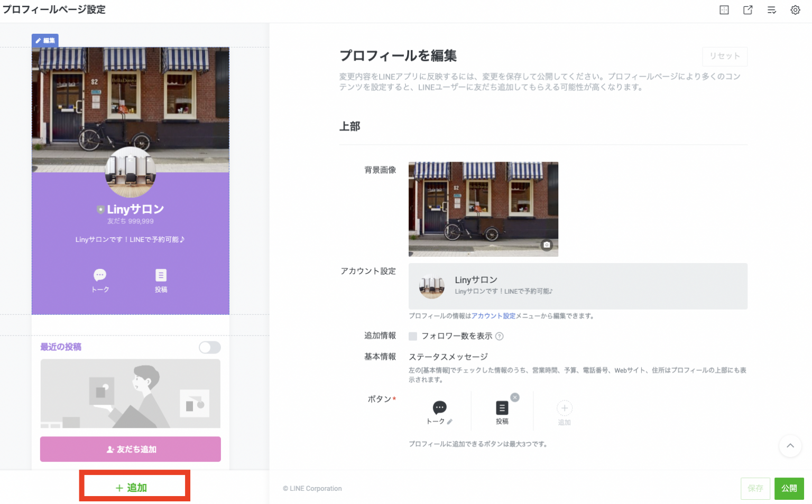Click the リセット button
This screenshot has width=812, height=504.
[x=724, y=57]
